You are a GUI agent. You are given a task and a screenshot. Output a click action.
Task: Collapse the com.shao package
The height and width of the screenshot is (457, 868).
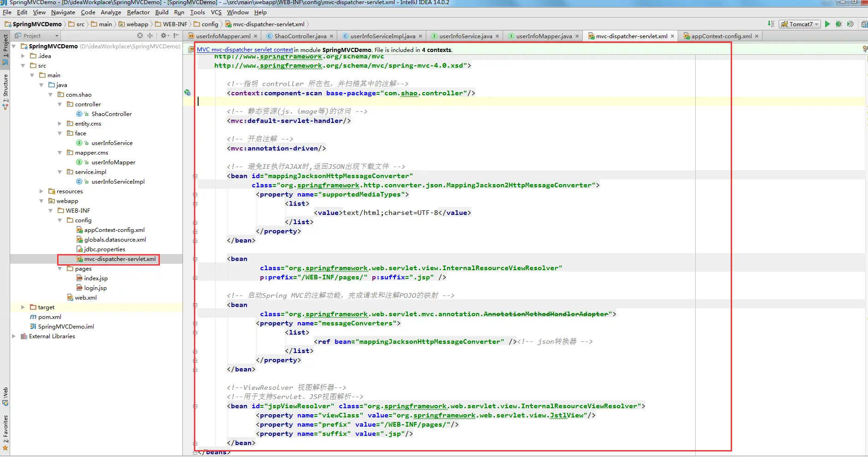[51, 94]
